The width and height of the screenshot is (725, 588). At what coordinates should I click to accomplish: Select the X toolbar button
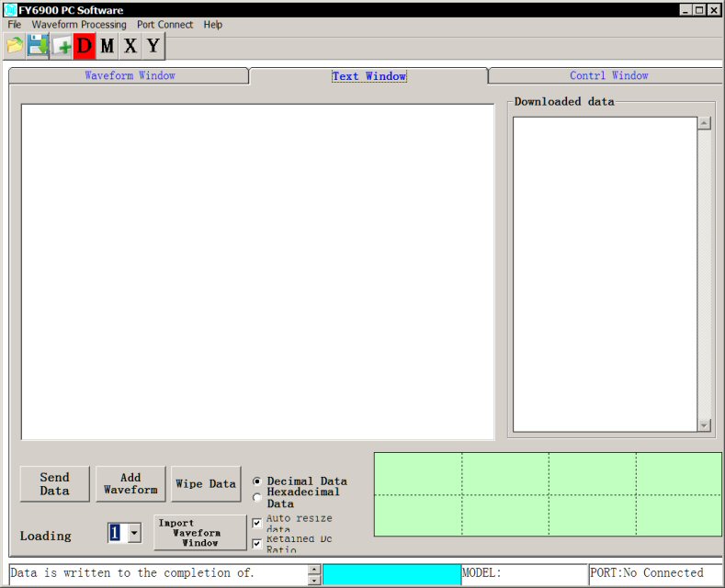[130, 46]
